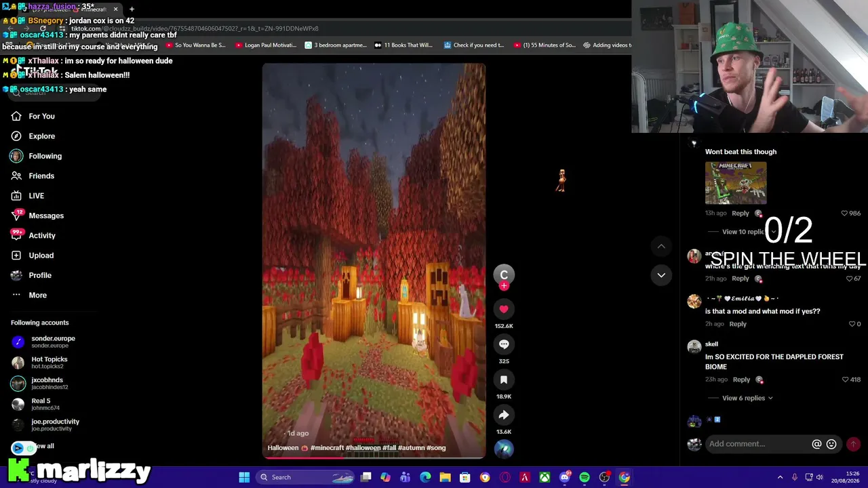
Task: Open 'So You Wanna Be S...' bookmark
Action: (195, 45)
